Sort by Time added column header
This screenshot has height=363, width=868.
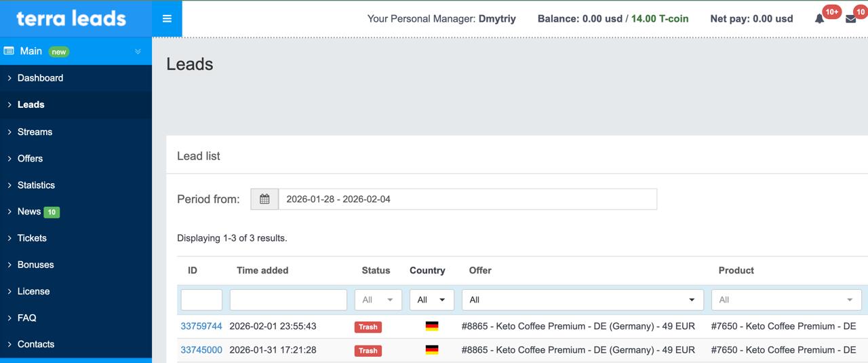(262, 270)
